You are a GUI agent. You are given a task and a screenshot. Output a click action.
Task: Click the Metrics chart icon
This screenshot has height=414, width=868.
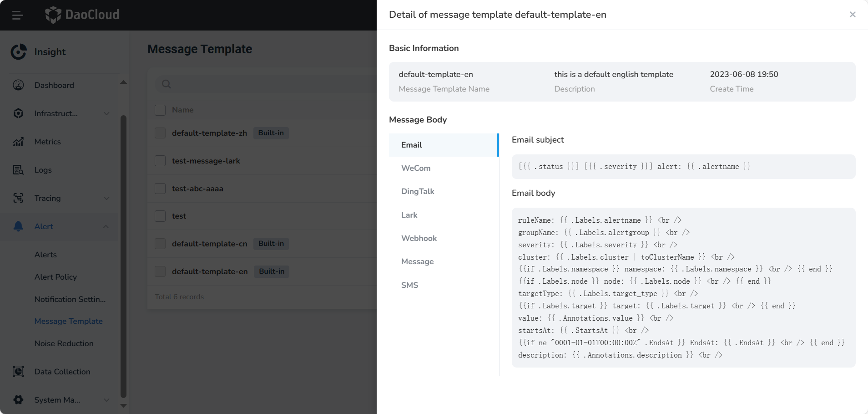coord(18,142)
